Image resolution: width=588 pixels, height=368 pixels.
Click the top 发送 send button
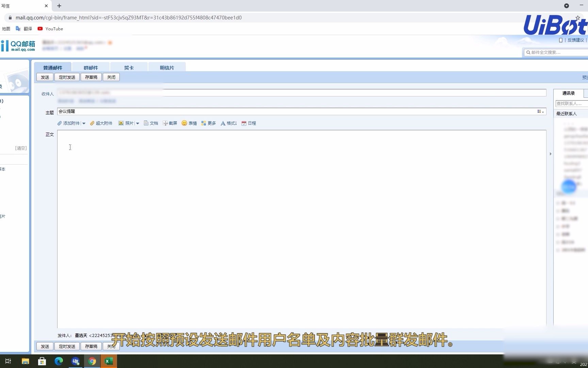(x=45, y=77)
